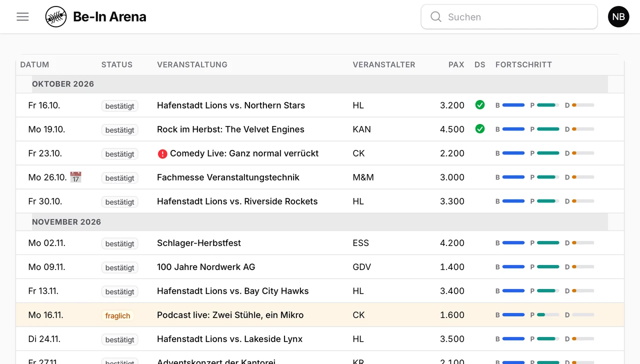
Task: Click green checkmark for Rock im Herbst
Action: click(480, 129)
